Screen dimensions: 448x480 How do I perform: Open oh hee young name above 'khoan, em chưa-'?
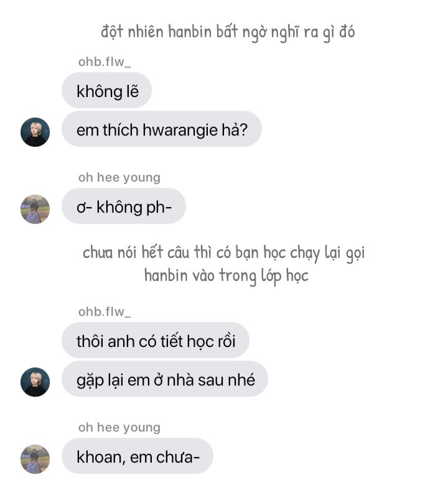(x=119, y=427)
